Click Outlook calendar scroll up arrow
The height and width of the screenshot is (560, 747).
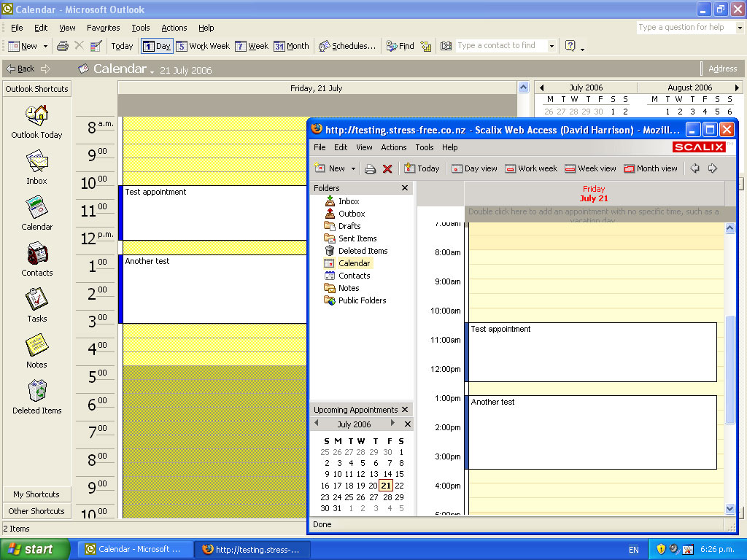[523, 87]
